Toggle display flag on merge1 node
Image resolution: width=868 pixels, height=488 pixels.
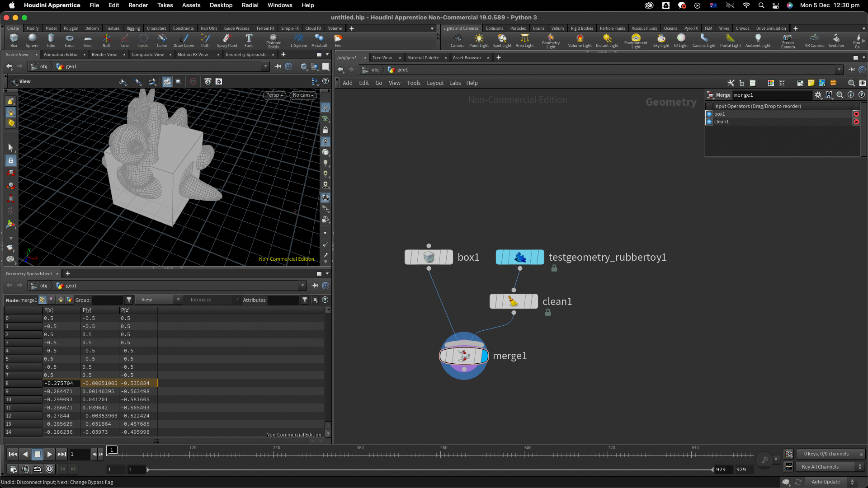(x=484, y=356)
